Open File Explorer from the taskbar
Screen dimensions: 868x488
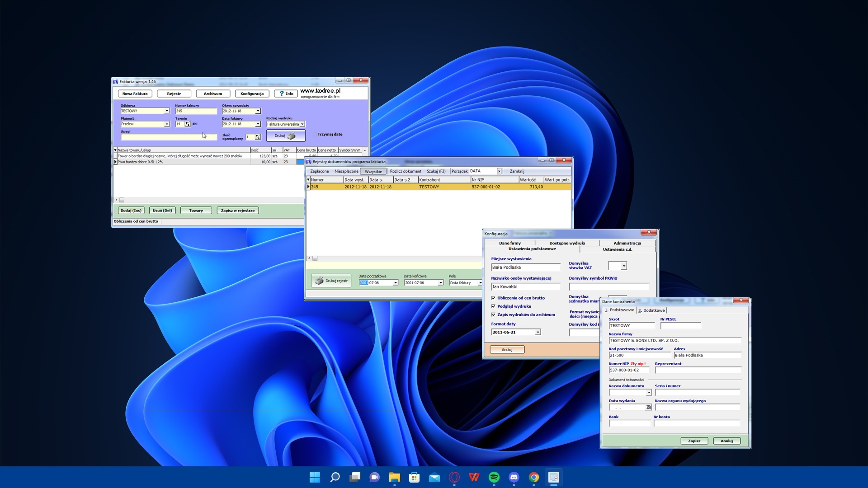pyautogui.click(x=394, y=477)
